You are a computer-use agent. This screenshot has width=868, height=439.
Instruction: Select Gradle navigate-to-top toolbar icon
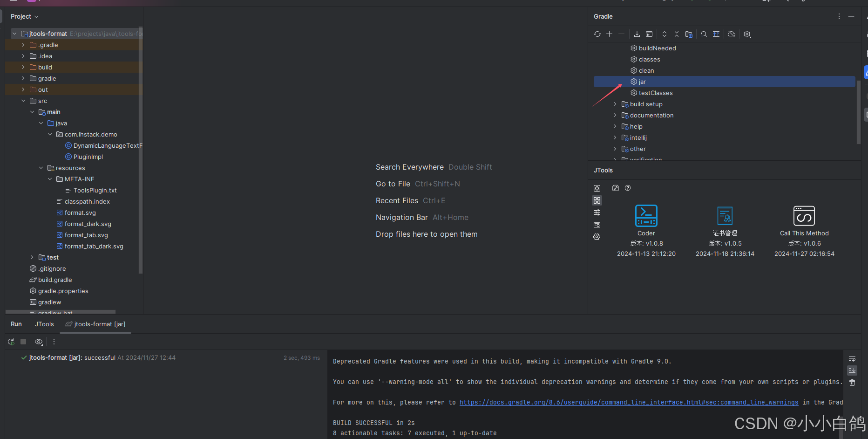[716, 34]
